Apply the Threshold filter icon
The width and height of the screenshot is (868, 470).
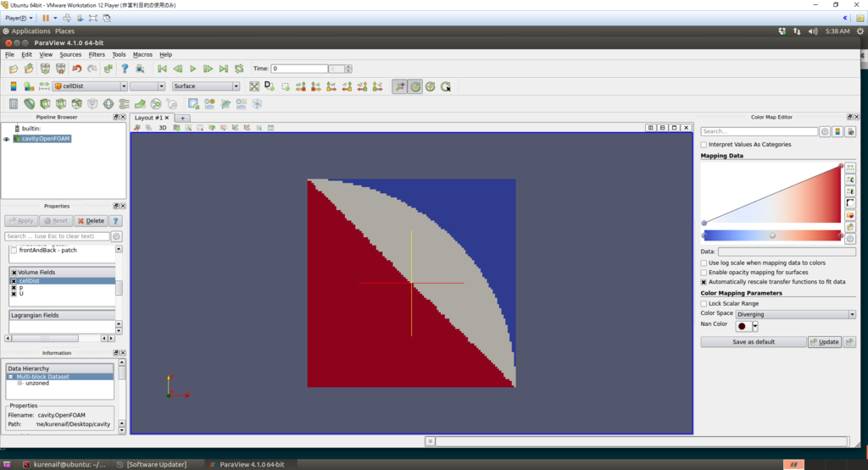[x=76, y=104]
